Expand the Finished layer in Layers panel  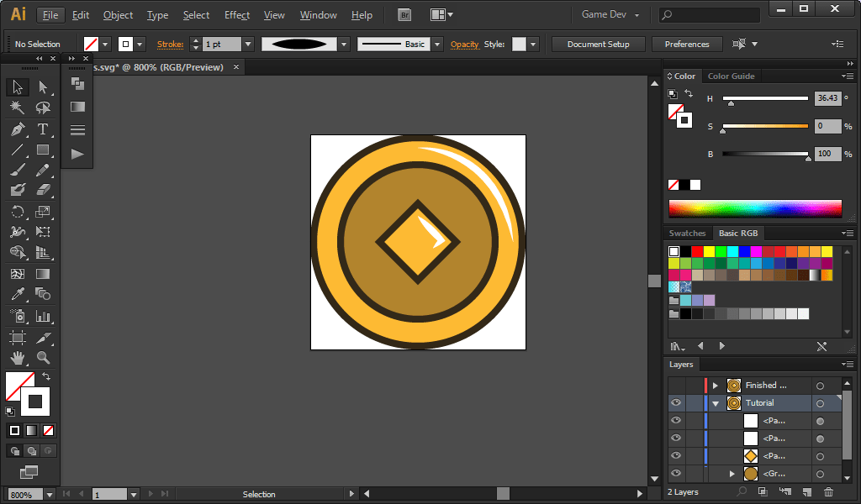pos(716,386)
